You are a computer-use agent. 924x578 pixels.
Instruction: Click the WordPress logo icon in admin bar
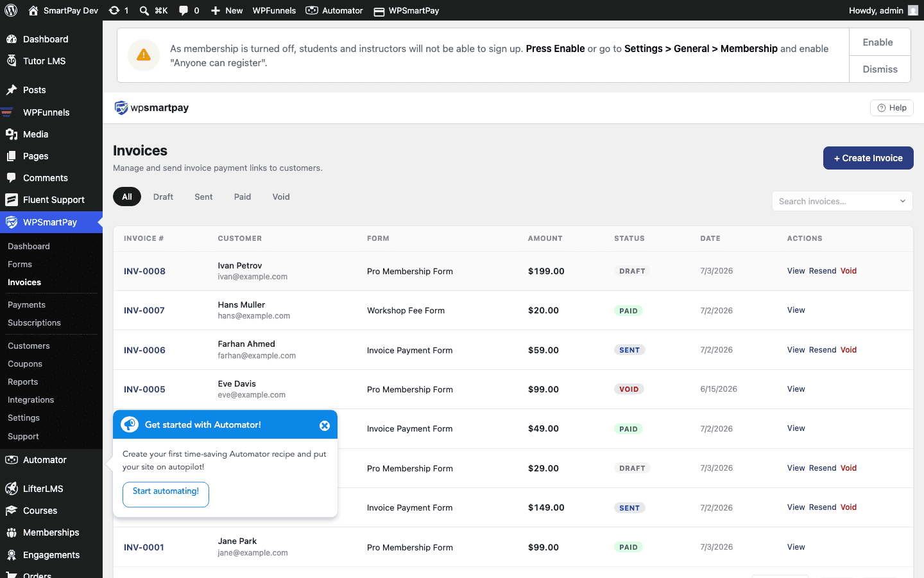pos(11,10)
